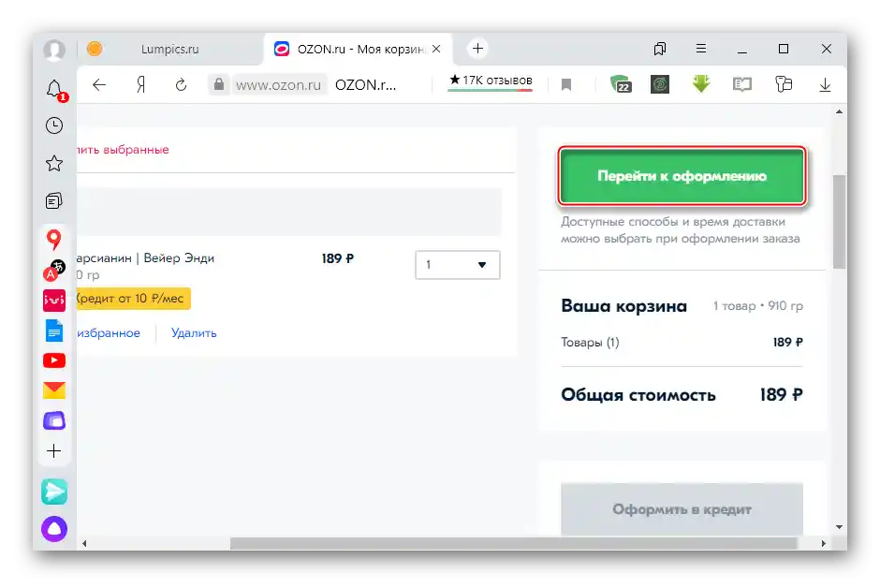Screen dimensions: 880x588
Task: Click Оформить в кредит button
Action: 682,509
